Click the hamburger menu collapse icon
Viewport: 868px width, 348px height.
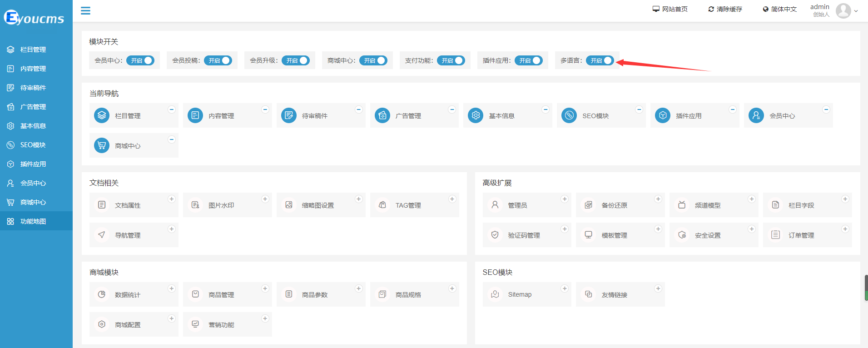[85, 10]
